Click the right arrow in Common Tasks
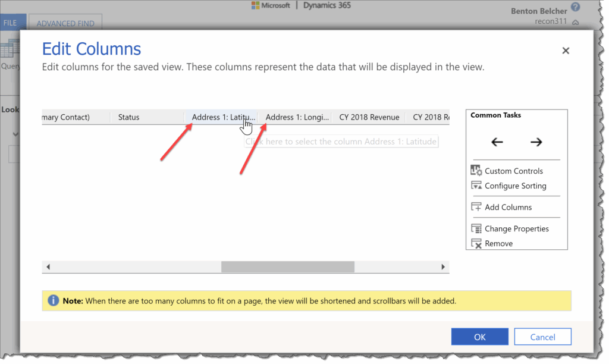This screenshot has height=364, width=609. 536,142
